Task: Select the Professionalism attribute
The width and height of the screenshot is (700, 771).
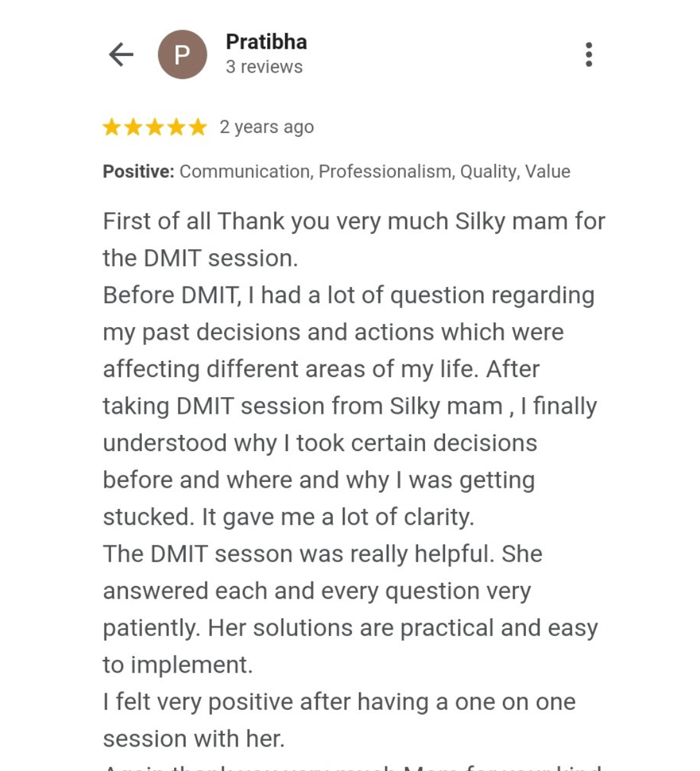Action: click(x=385, y=172)
